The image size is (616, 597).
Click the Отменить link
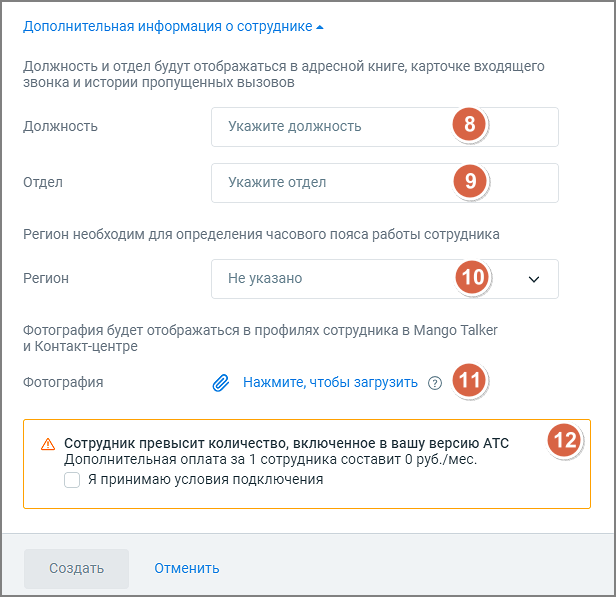pyautogui.click(x=187, y=568)
